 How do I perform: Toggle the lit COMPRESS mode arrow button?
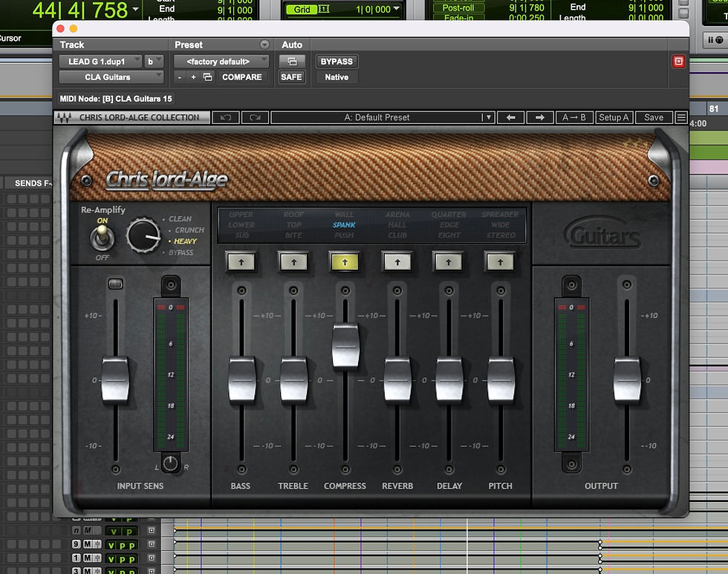pos(345,262)
